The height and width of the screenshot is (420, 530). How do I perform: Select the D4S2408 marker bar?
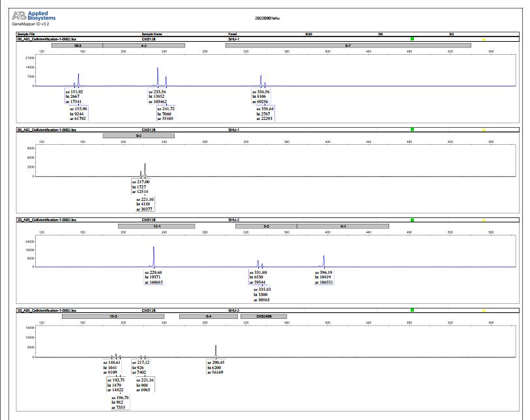[x=263, y=316]
